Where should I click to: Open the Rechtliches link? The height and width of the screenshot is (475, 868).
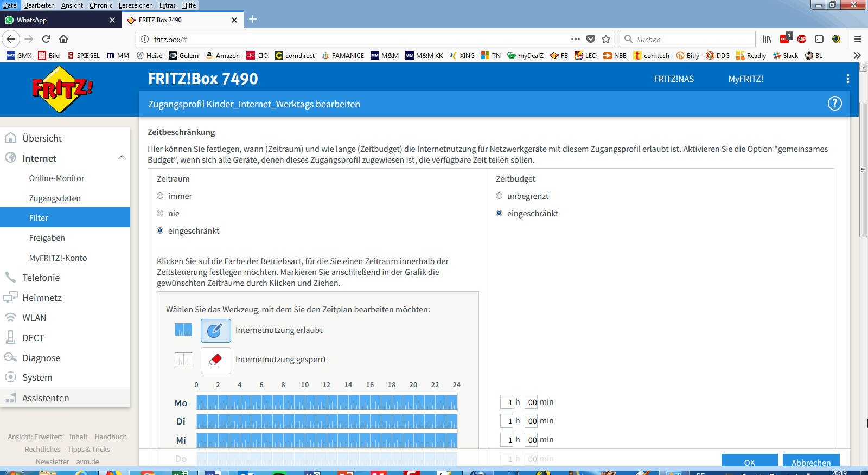coord(42,450)
